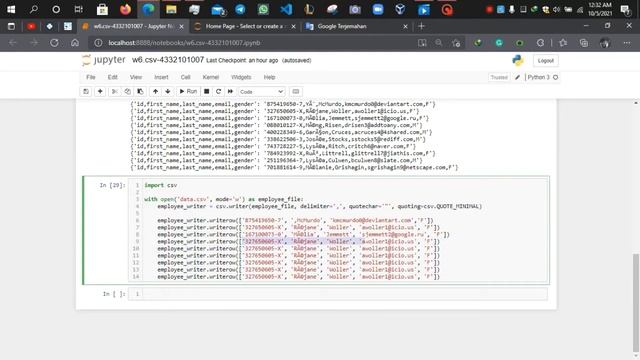Open File Explorer from the taskbar

(171, 9)
